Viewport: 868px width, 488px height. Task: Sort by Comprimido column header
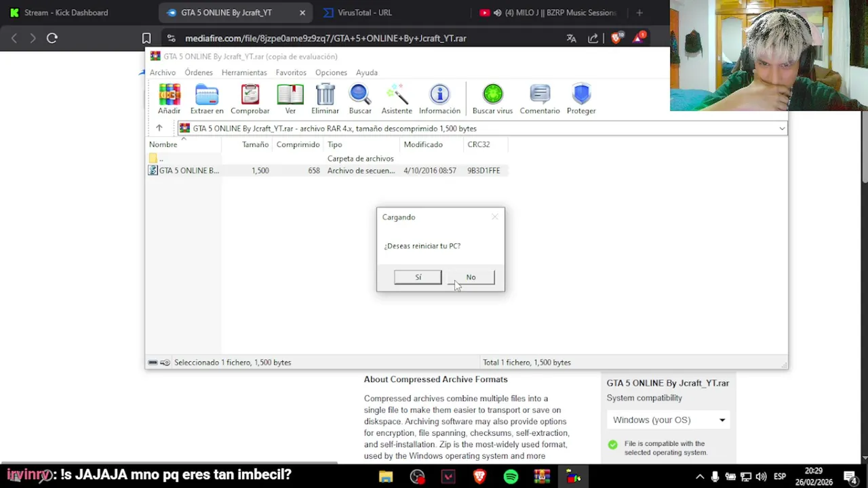pos(298,144)
